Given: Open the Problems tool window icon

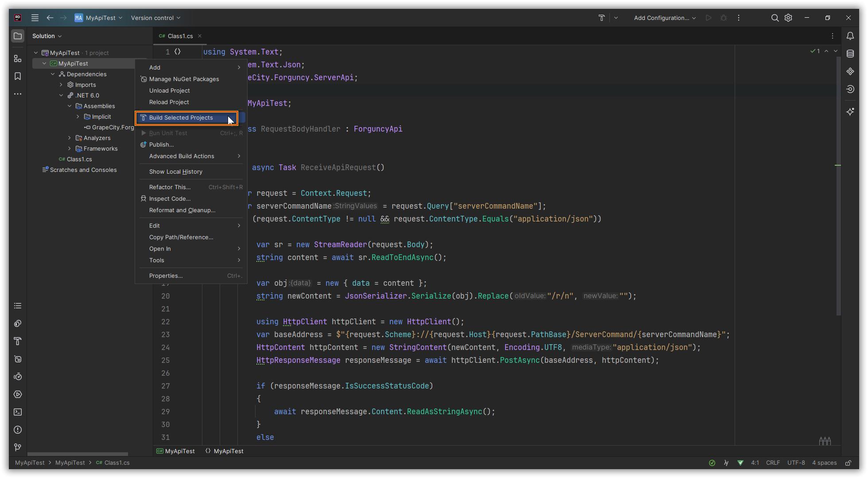Looking at the screenshot, I should (x=18, y=430).
